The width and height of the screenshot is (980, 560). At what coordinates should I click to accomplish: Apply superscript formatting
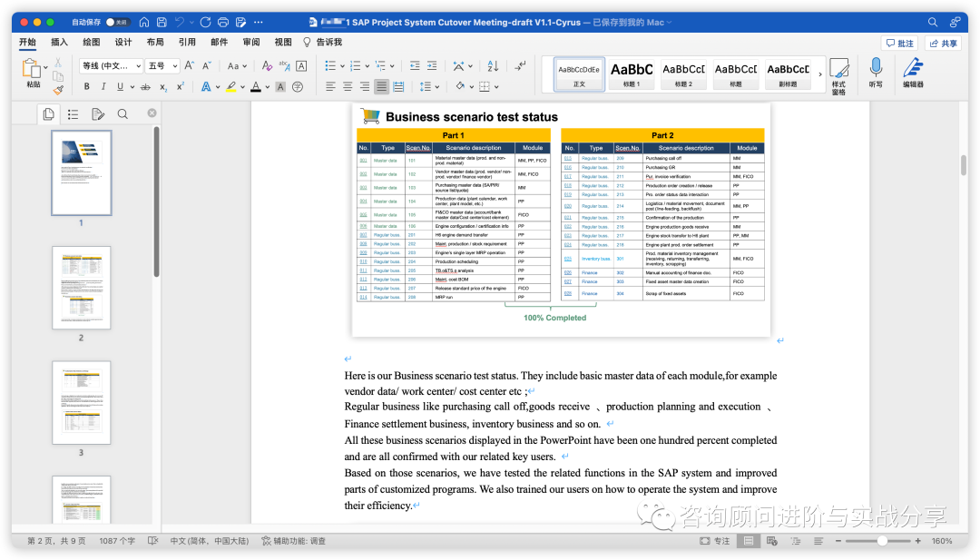pos(180,87)
